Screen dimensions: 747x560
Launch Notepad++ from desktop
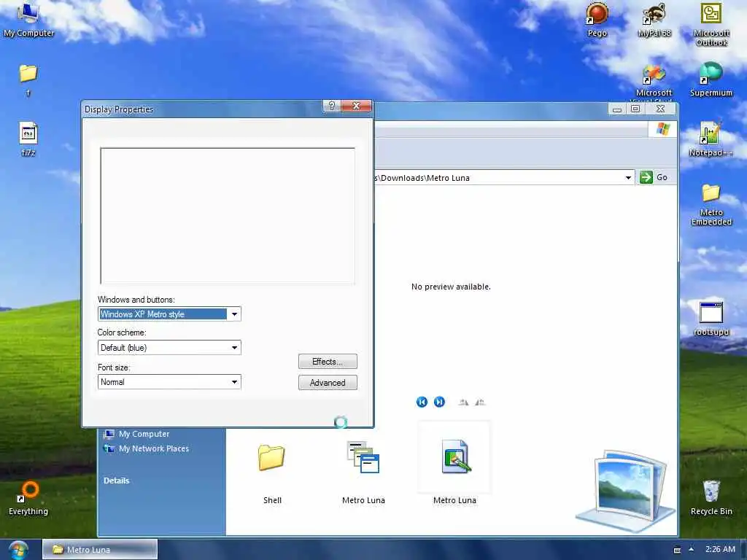point(711,139)
